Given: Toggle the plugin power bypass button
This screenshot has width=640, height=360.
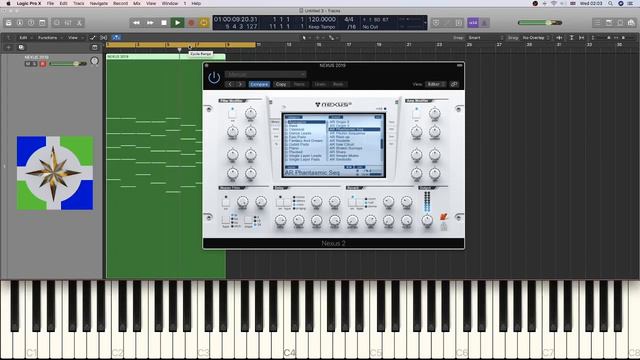Looking at the screenshot, I should coord(214,78).
